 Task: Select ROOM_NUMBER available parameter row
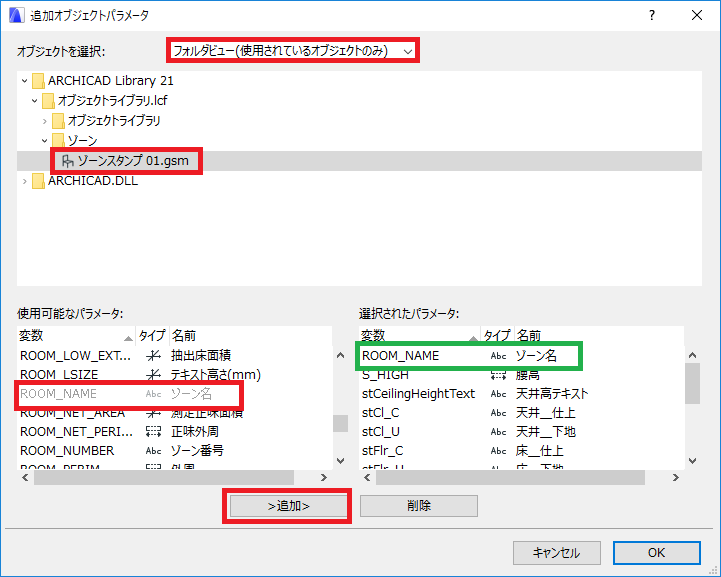(175, 451)
